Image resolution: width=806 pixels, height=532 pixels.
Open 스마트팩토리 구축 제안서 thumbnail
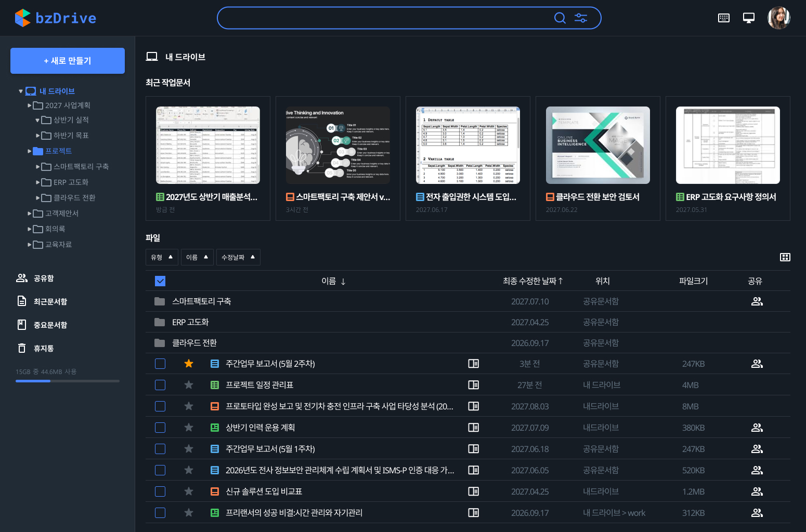pyautogui.click(x=338, y=145)
